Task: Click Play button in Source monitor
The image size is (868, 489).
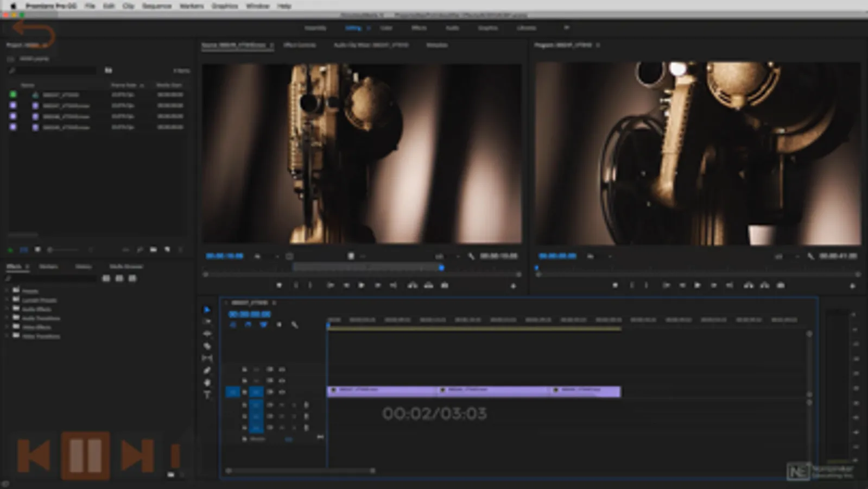Action: pos(362,285)
